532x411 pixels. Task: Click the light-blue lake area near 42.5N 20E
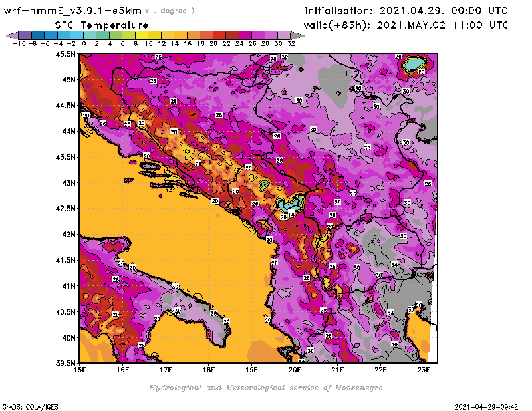pos(288,204)
